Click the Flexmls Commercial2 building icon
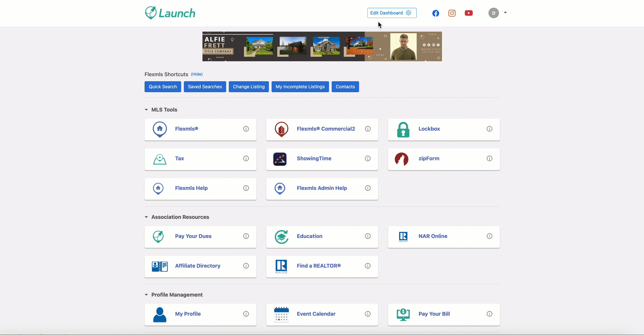Image resolution: width=644 pixels, height=335 pixels. click(x=281, y=129)
